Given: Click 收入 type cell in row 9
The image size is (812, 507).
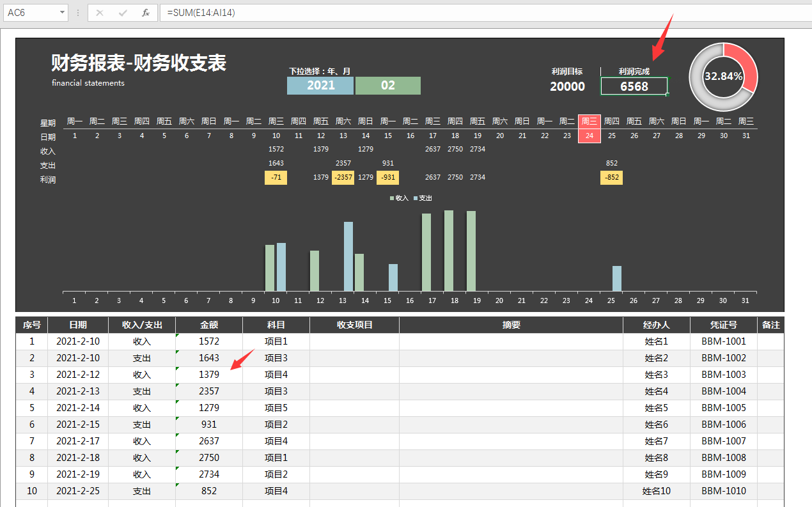Looking at the screenshot, I should pyautogui.click(x=142, y=474).
